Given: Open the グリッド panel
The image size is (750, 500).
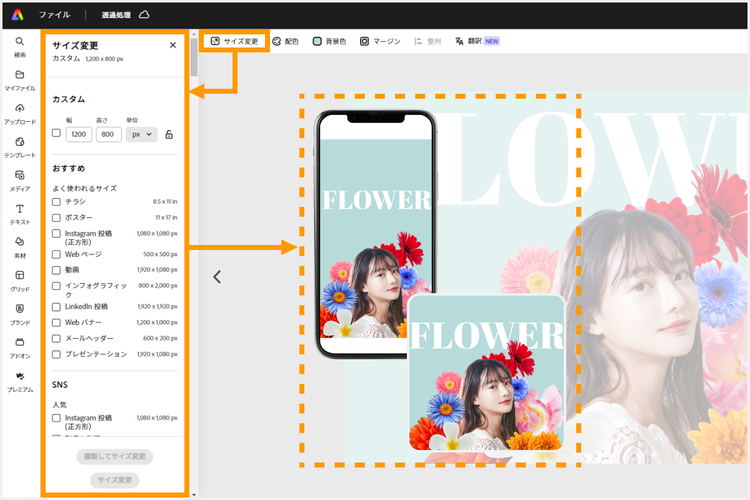Looking at the screenshot, I should pos(20,281).
